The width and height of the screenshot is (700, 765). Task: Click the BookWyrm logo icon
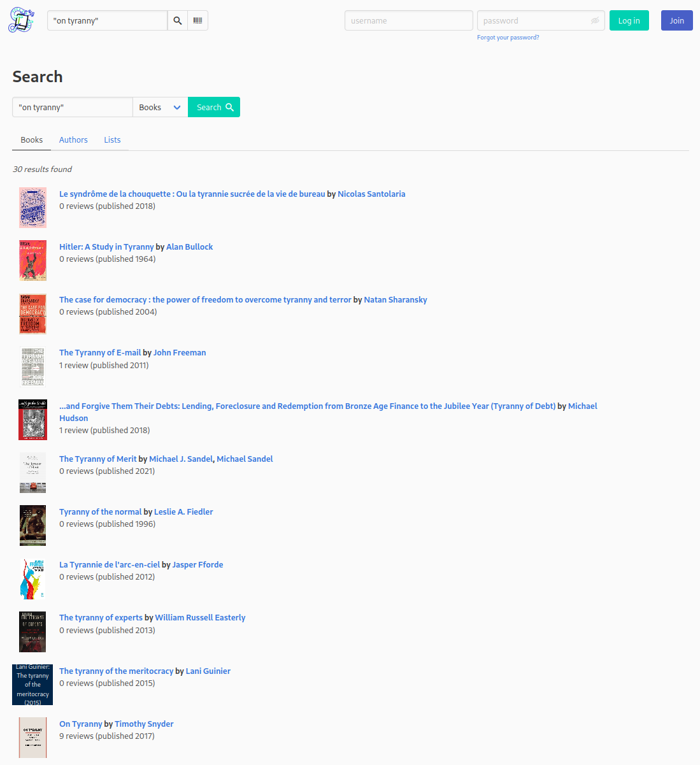21,20
